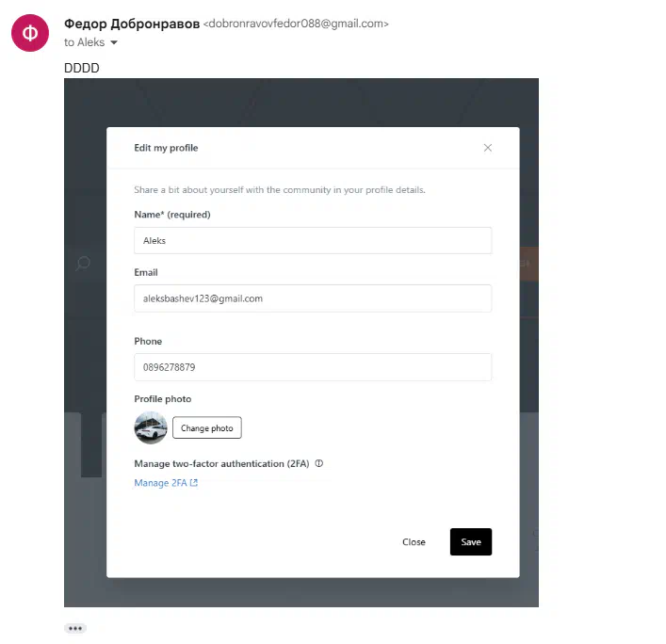Click the orange button behind the dialog edge
The width and height of the screenshot is (666, 644).
pyautogui.click(x=528, y=264)
